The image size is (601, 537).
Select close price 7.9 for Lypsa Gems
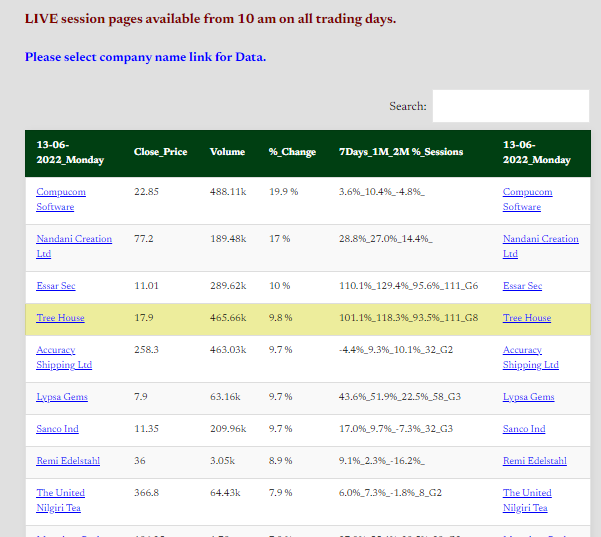[x=141, y=397]
